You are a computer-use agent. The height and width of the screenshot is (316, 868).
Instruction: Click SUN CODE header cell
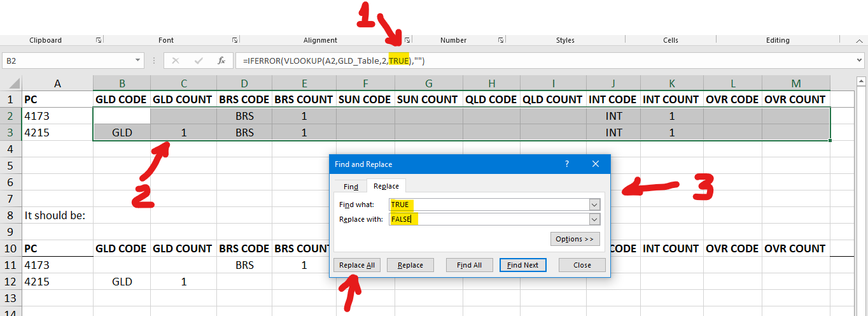click(x=365, y=99)
